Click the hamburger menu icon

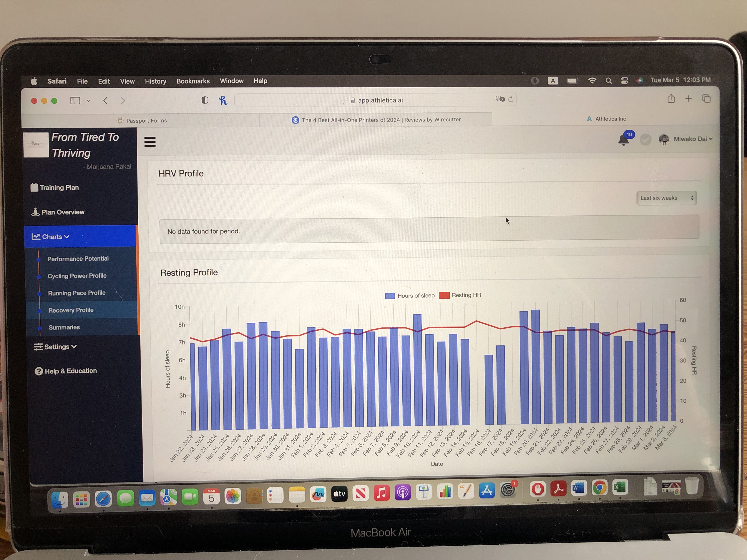tap(150, 142)
